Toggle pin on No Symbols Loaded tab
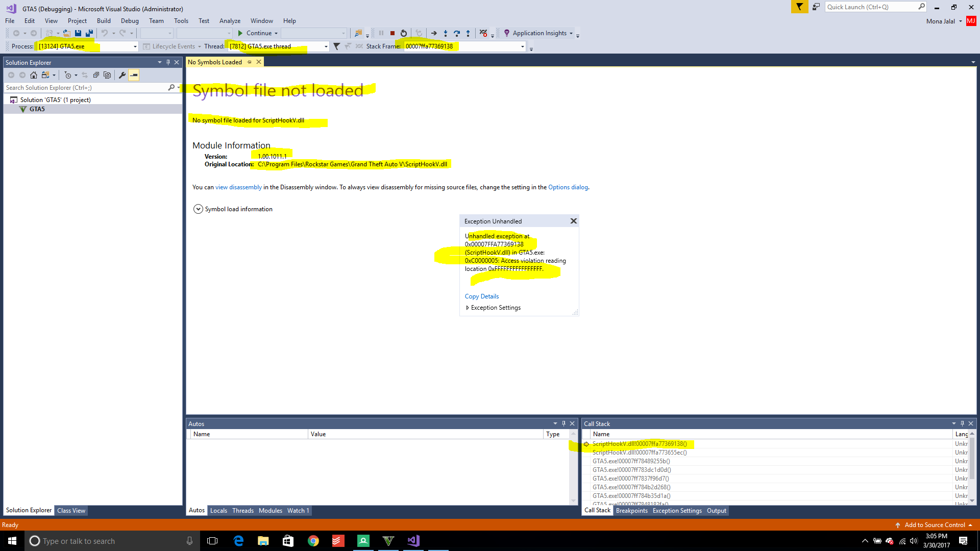This screenshot has height=551, width=980. (x=250, y=62)
